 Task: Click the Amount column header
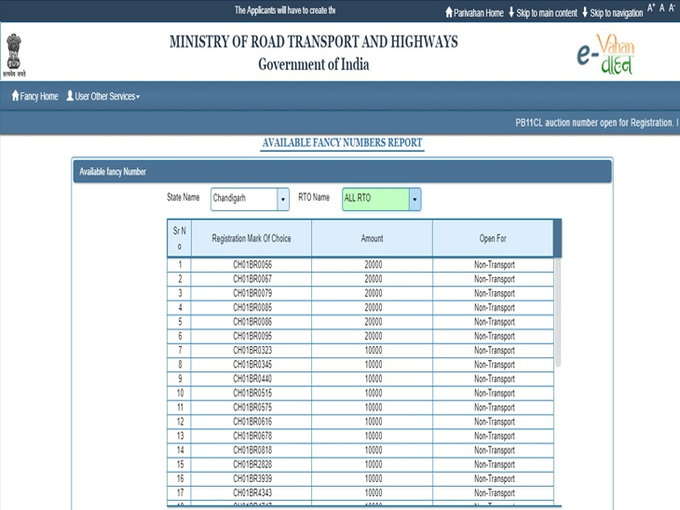click(x=371, y=239)
